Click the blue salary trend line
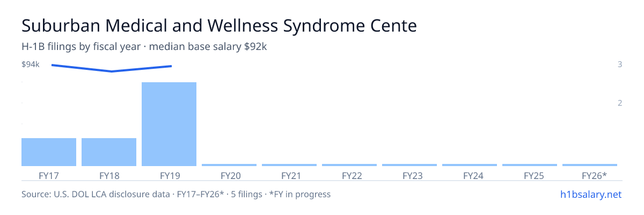This screenshot has height=215, width=644. (x=112, y=68)
